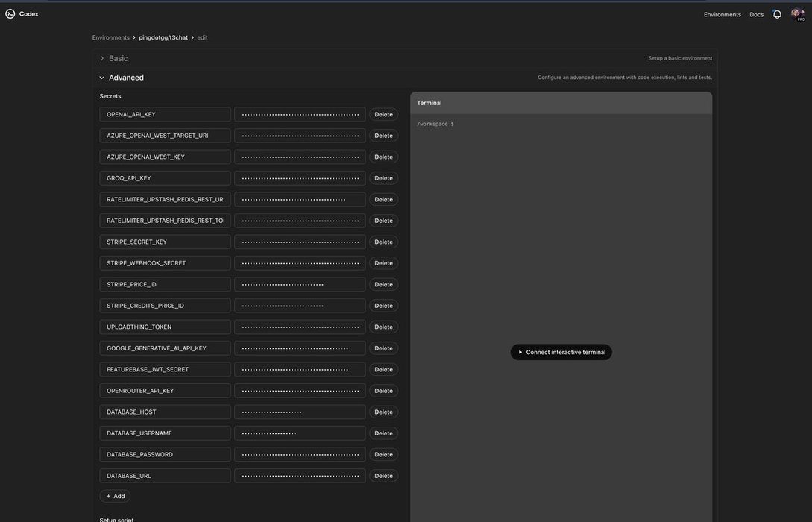The width and height of the screenshot is (812, 522).
Task: Click the Codex logo icon
Action: click(x=10, y=13)
